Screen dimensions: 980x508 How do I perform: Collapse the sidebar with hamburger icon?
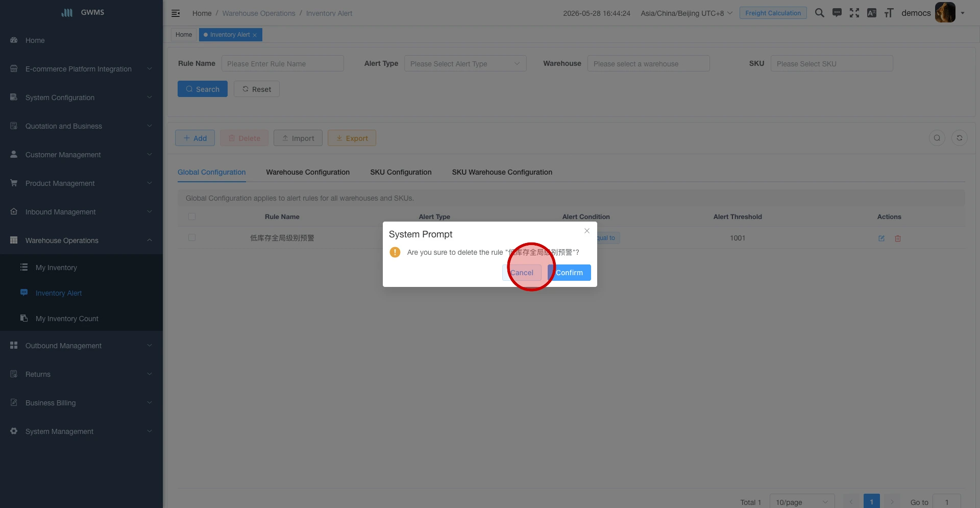pyautogui.click(x=176, y=13)
